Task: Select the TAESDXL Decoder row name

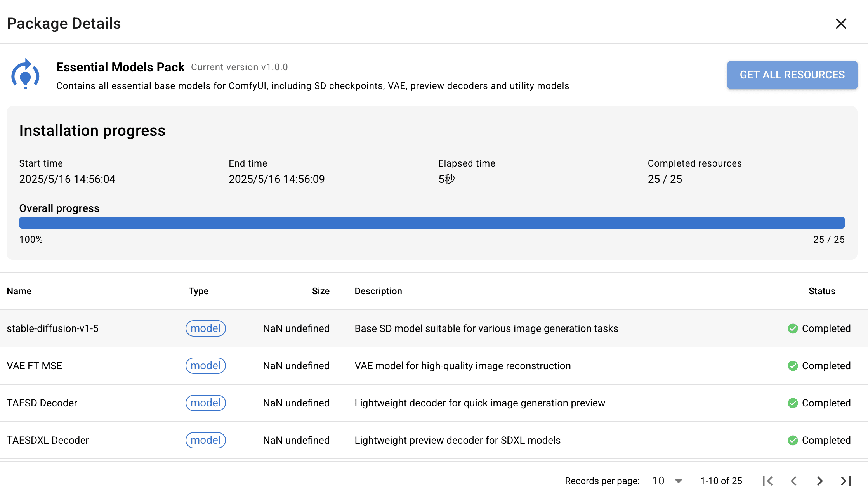Action: pyautogui.click(x=48, y=440)
